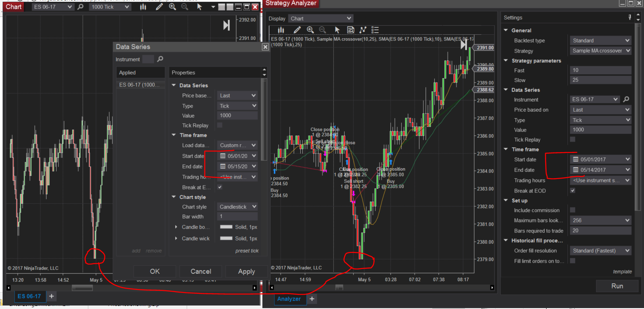Click Chart window horizontal scrollbar thumb
644x309 pixels.
click(x=82, y=288)
